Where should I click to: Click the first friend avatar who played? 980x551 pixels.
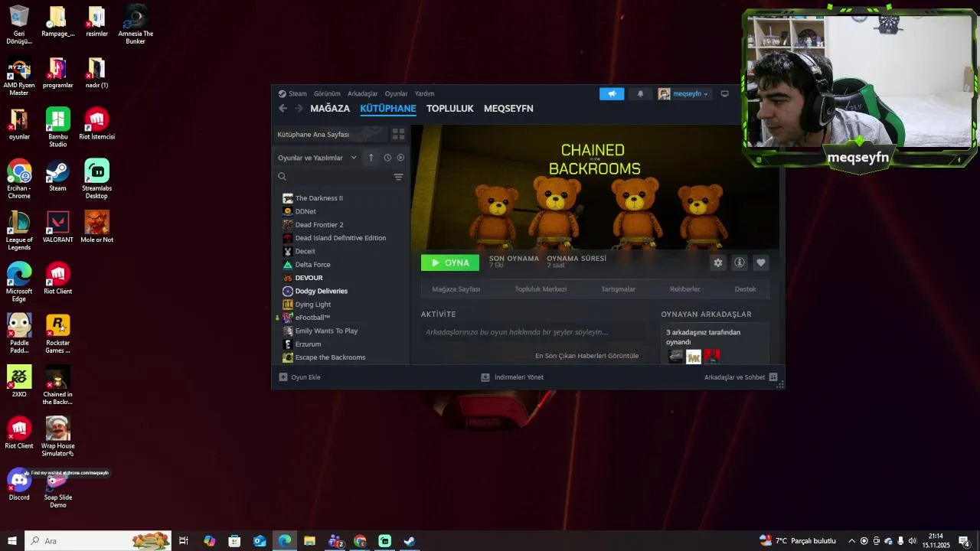pos(675,357)
